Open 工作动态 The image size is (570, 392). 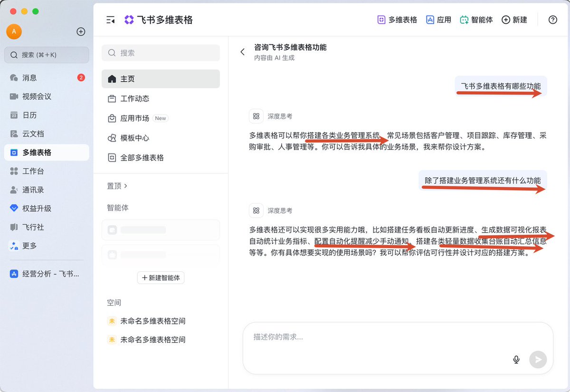point(161,99)
